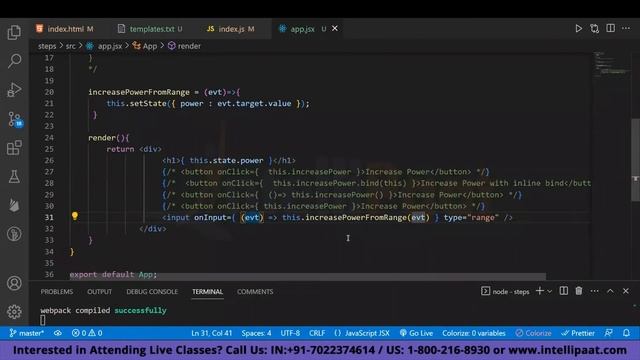
Task: Click the Run Code play icon
Action: (x=578, y=29)
